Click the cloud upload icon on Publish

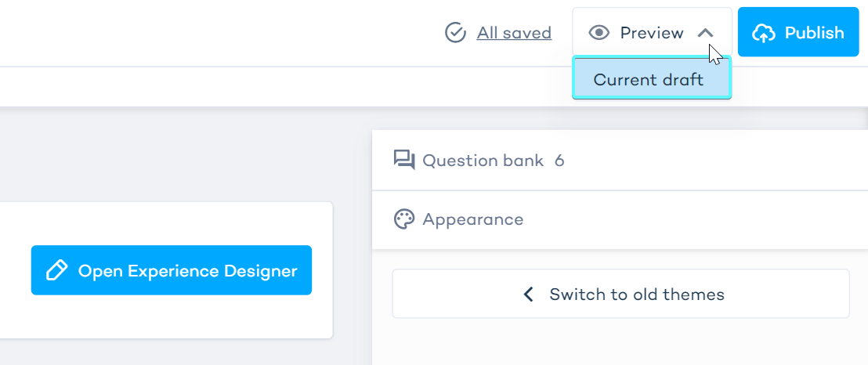click(763, 33)
